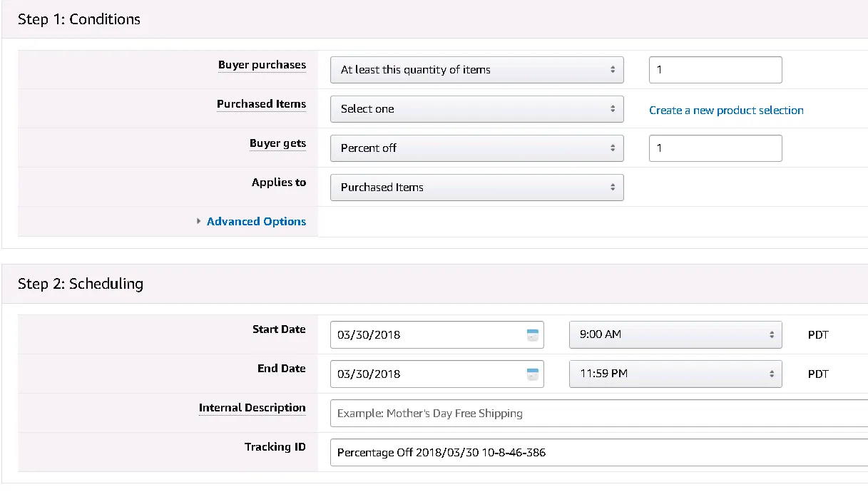Open the Buyer purchases dropdown
Screen dimensions: 868x492
[477, 70]
